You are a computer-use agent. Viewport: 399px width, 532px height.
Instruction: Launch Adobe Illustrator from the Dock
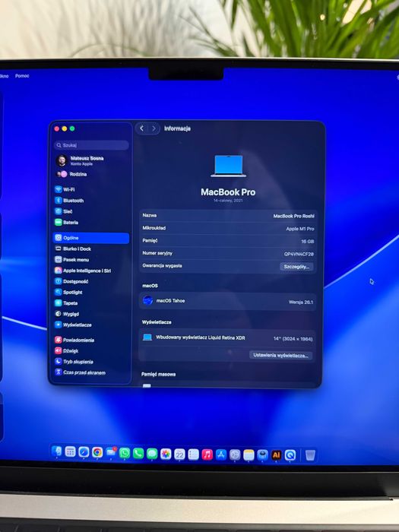277,455
